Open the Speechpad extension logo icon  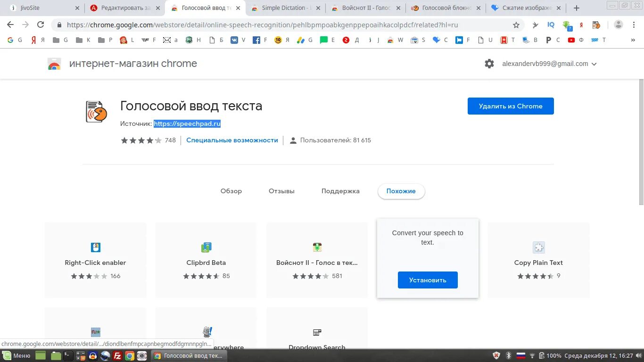click(x=96, y=112)
